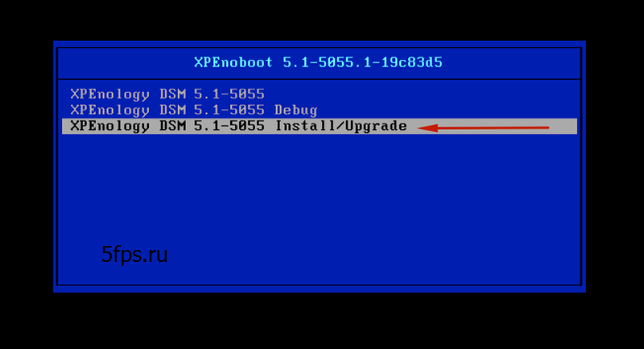Screen dimensions: 644x349
Task: Click the outer blue border of the frame
Action: [x=320, y=44]
